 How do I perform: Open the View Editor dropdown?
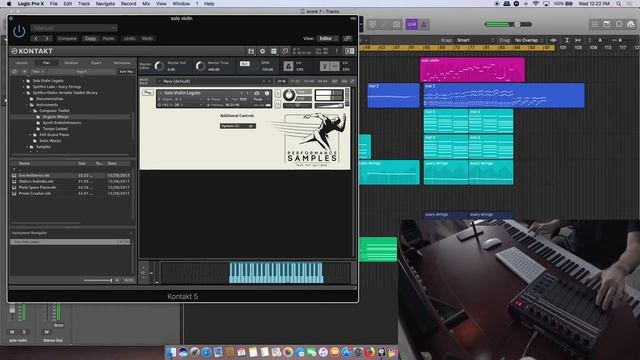328,38
